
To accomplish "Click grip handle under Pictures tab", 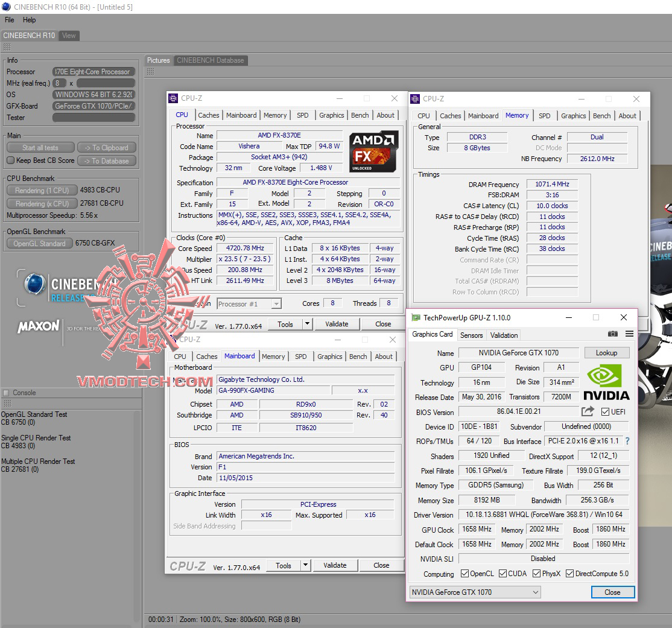I will coord(150,72).
